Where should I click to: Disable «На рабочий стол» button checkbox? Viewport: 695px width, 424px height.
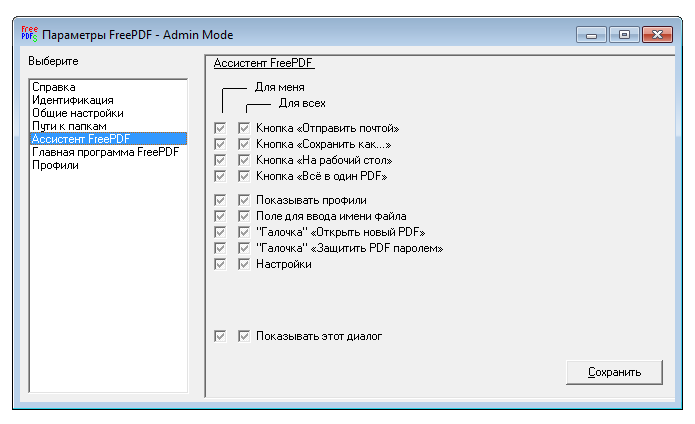click(x=243, y=160)
